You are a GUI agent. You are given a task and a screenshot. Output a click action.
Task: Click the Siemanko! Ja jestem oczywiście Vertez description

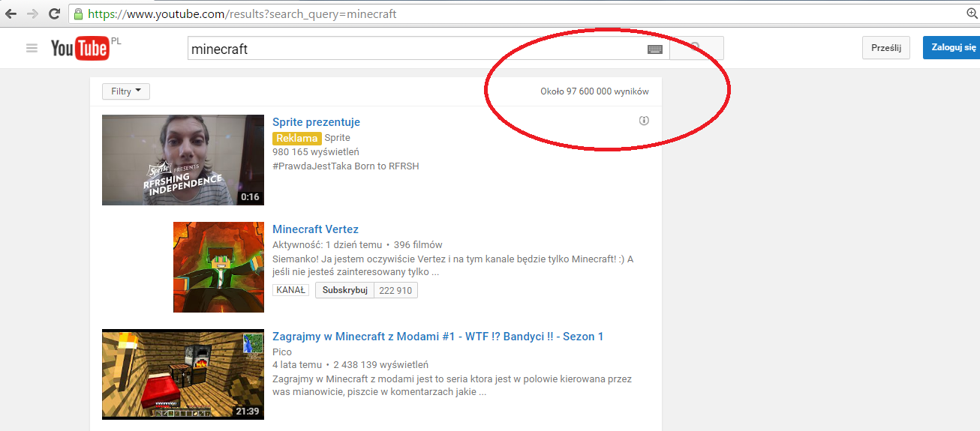[x=453, y=265]
